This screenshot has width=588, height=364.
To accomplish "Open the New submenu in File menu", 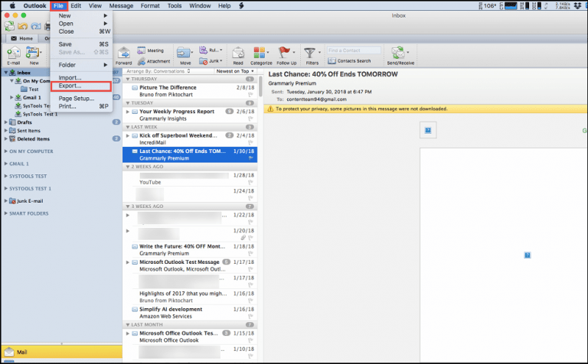I will tap(81, 16).
